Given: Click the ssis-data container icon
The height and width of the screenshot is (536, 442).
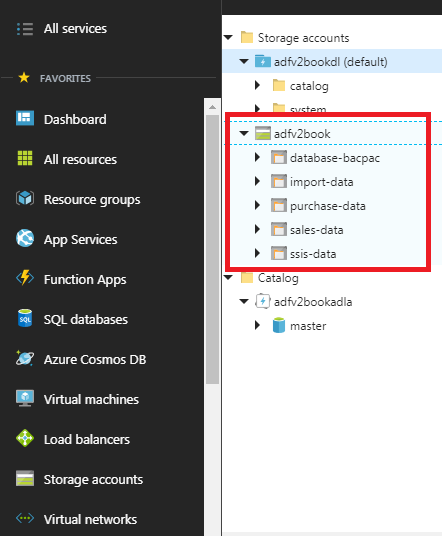Looking at the screenshot, I should point(279,253).
